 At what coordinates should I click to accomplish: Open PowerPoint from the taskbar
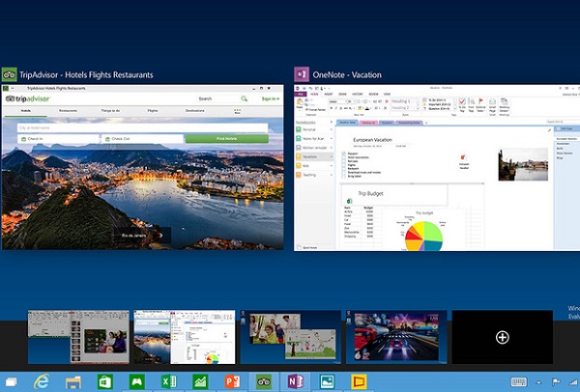click(x=231, y=381)
